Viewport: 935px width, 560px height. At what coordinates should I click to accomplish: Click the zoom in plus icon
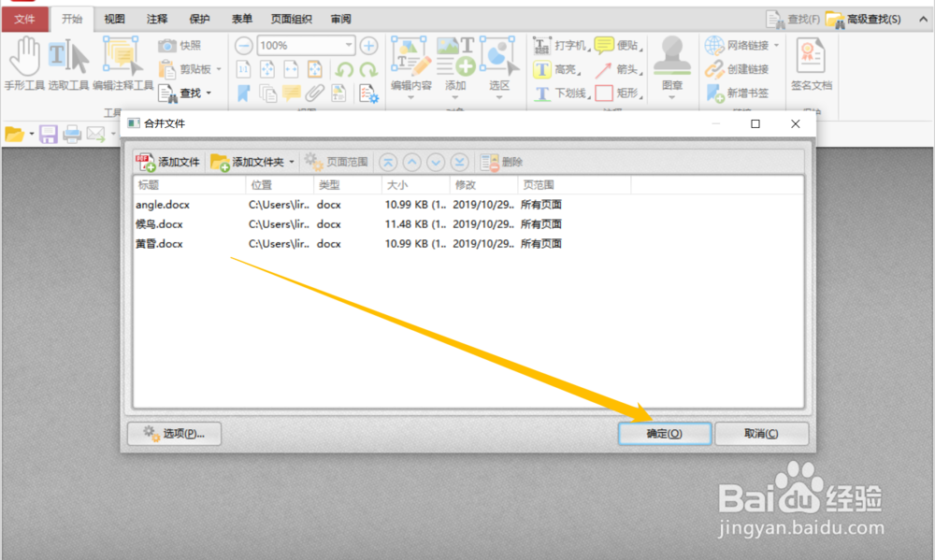[368, 45]
